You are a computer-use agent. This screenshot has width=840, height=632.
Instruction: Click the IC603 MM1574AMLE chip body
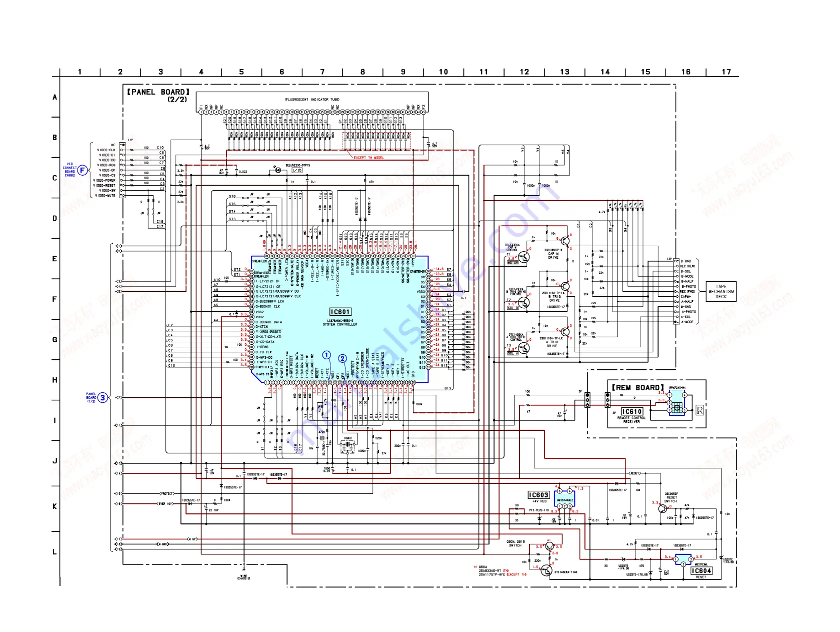click(565, 498)
